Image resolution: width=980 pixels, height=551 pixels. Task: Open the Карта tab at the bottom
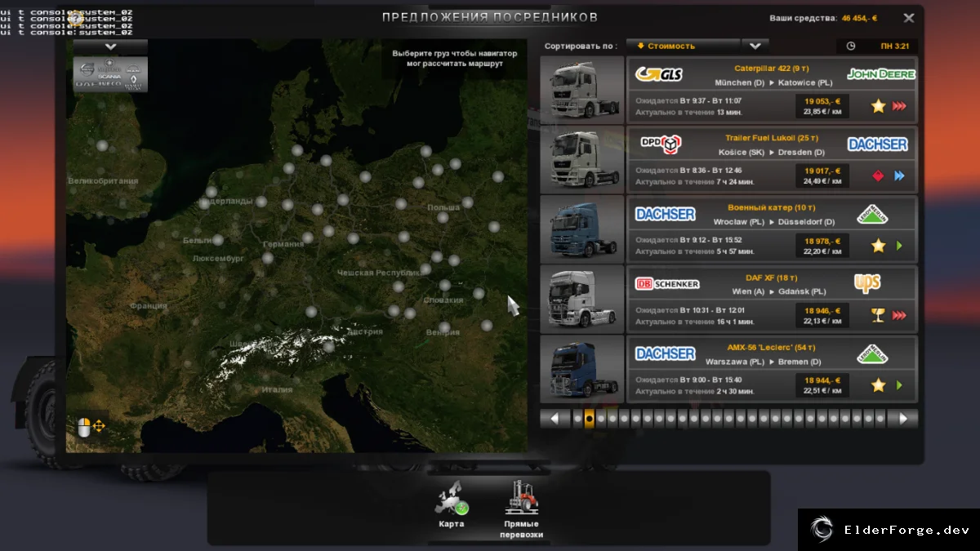451,506
